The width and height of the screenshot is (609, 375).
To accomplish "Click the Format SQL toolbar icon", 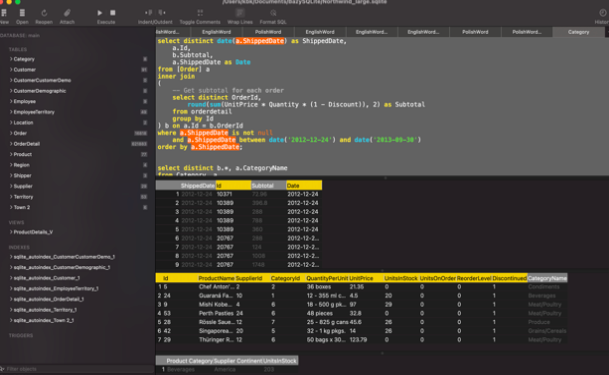I will click(x=273, y=13).
